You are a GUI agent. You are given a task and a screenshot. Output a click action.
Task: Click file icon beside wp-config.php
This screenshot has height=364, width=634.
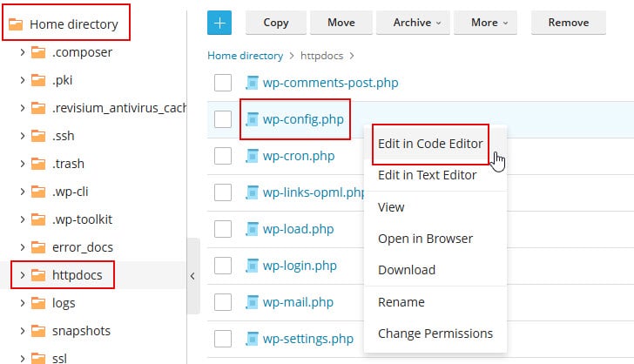[252, 119]
